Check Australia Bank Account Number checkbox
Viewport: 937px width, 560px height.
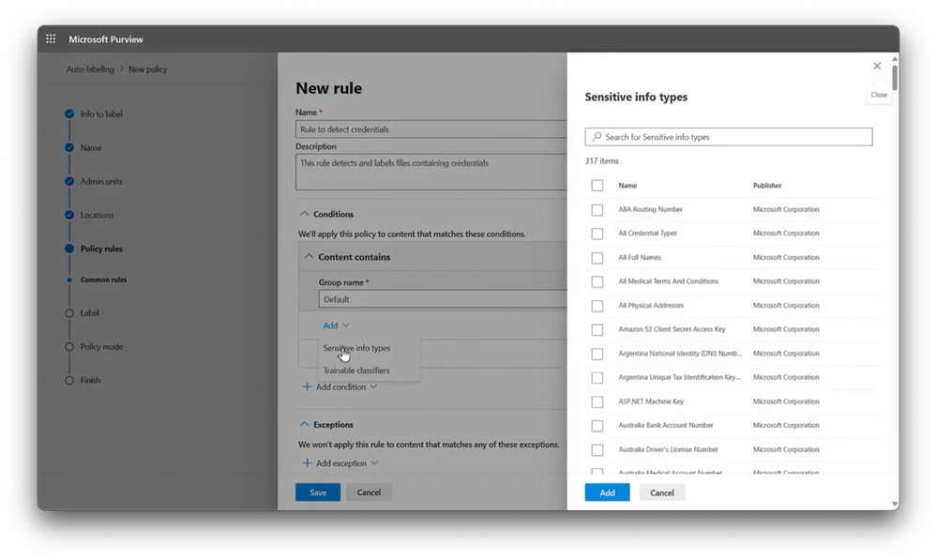597,426
